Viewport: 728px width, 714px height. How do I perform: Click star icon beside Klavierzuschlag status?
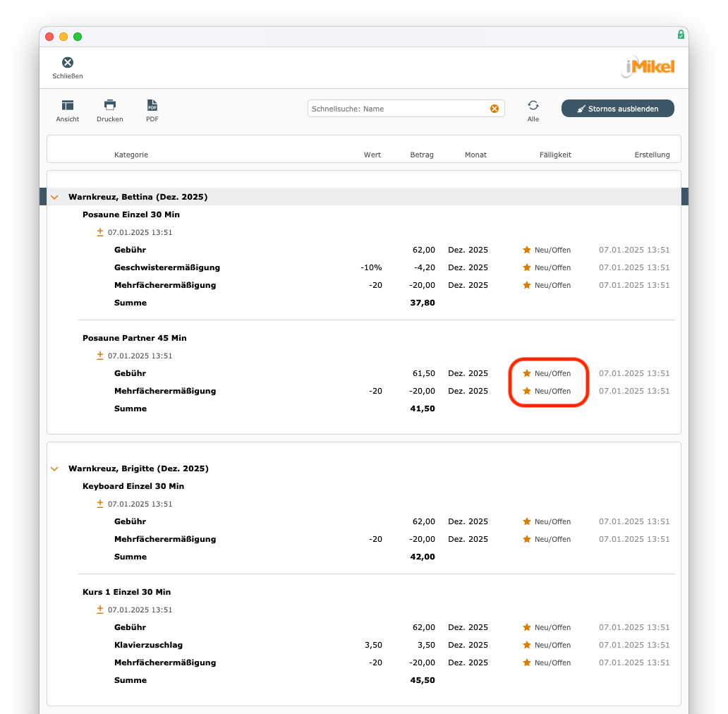click(526, 645)
